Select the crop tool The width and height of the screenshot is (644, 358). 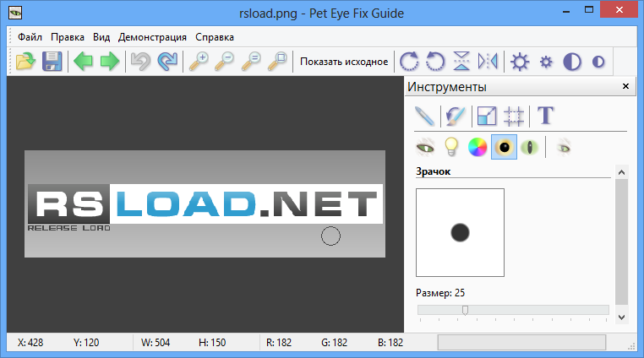click(x=513, y=116)
